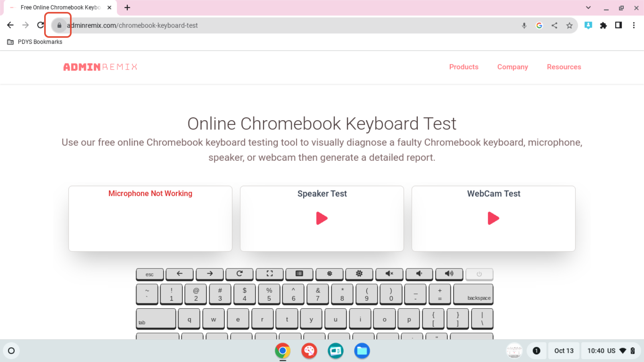This screenshot has width=644, height=362.
Task: Open the teal news app in shelf
Action: point(336,351)
